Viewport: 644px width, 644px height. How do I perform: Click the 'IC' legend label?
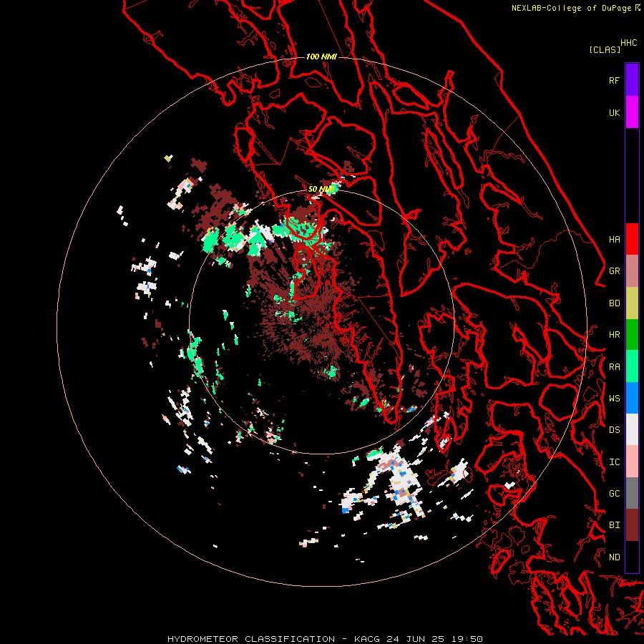[614, 462]
